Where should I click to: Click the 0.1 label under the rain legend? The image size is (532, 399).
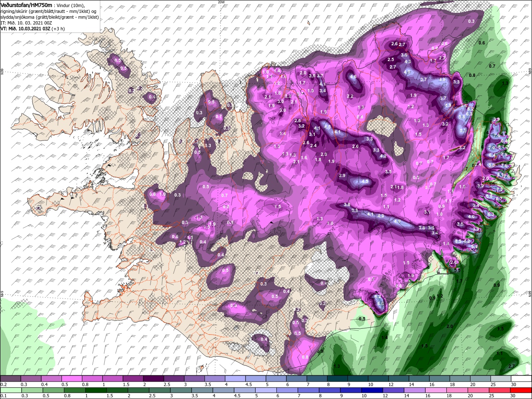click(x=3, y=396)
